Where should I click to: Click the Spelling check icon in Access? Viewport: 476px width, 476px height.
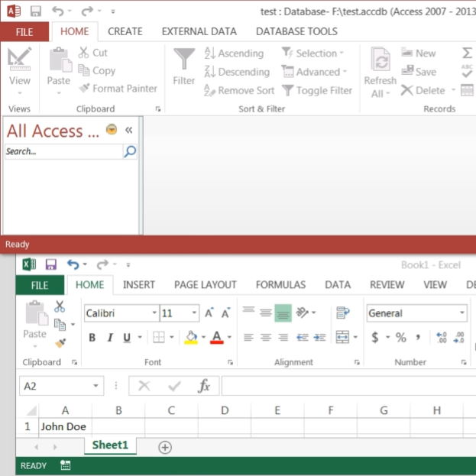pyautogui.click(x=467, y=71)
